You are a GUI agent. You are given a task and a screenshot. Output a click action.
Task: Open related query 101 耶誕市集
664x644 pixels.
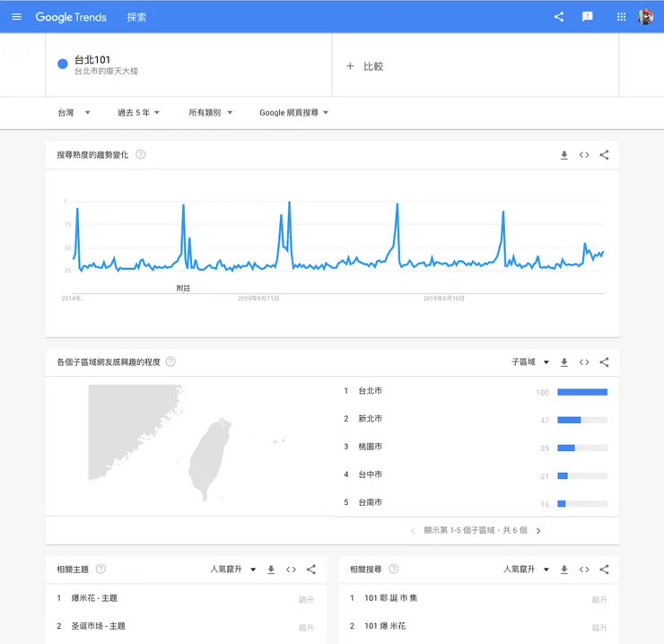391,598
